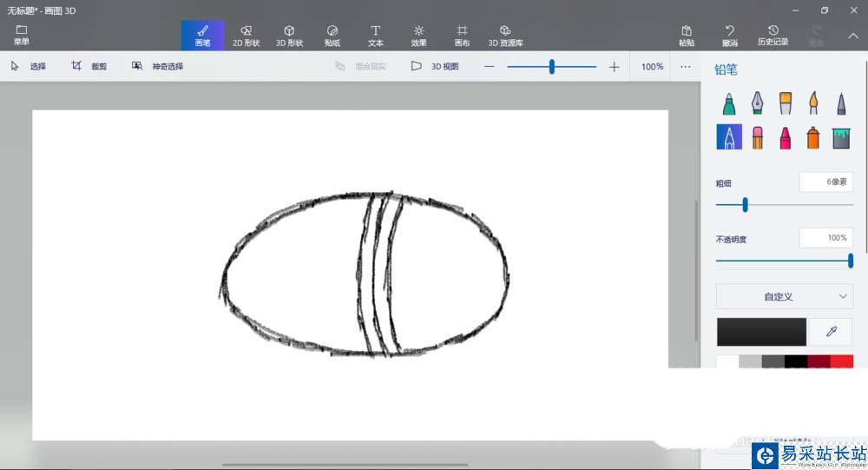The height and width of the screenshot is (470, 868).
Task: Click the vertical canvas scrollbar
Action: 696,270
